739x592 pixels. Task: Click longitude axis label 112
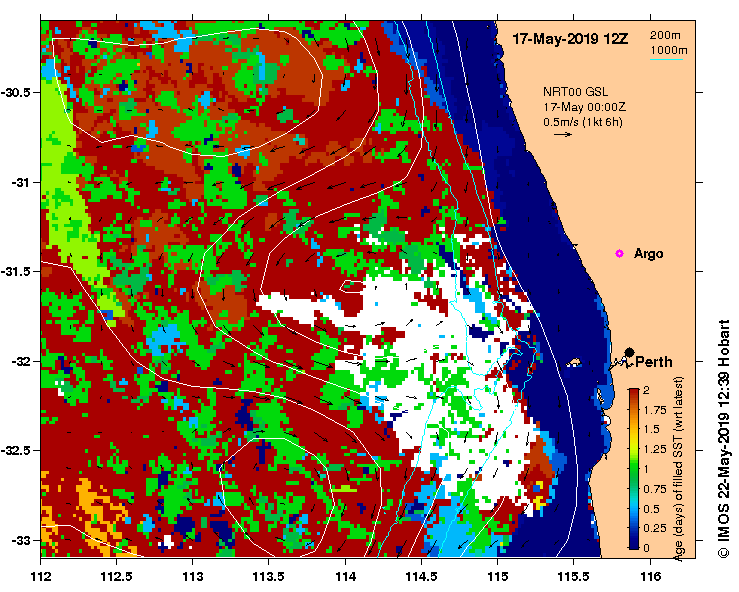(x=41, y=576)
